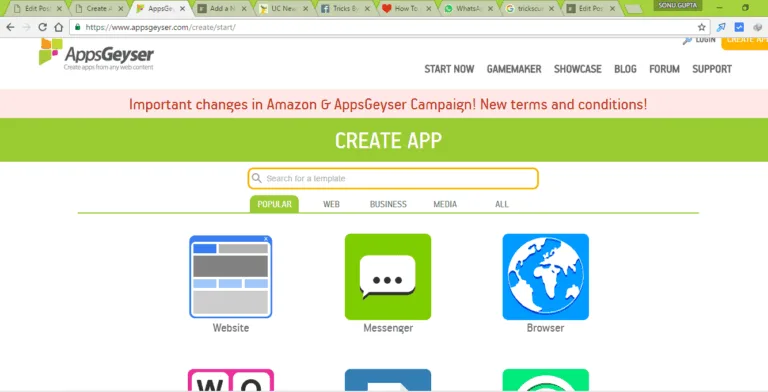Choose the Messenger template icon

click(388, 277)
